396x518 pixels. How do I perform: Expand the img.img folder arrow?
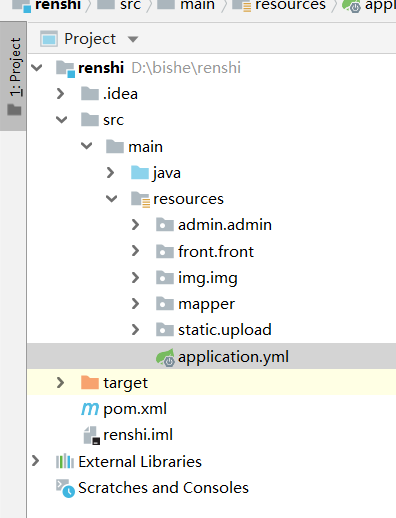pyautogui.click(x=135, y=277)
